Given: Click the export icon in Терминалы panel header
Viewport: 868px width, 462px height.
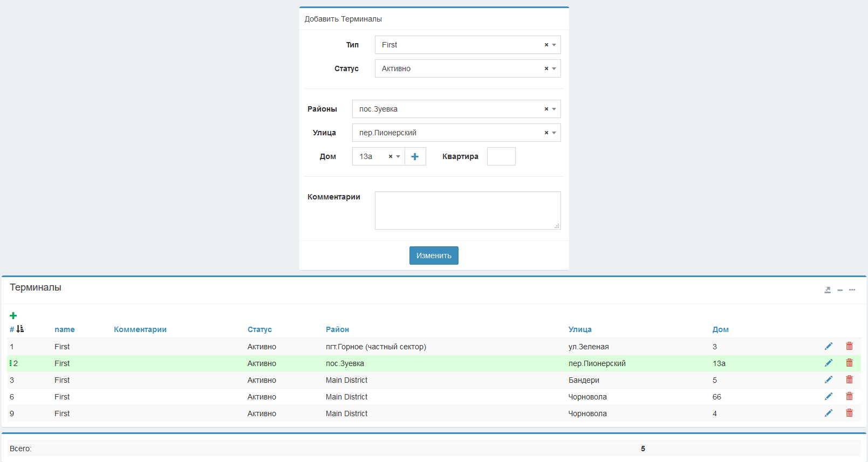Looking at the screenshot, I should pyautogui.click(x=828, y=290).
